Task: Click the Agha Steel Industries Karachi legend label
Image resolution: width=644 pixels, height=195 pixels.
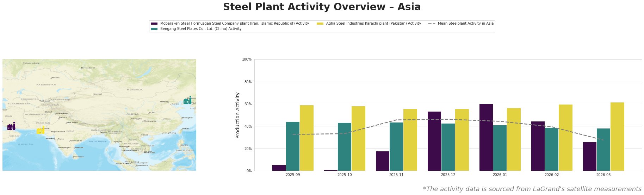Action: (x=373, y=24)
